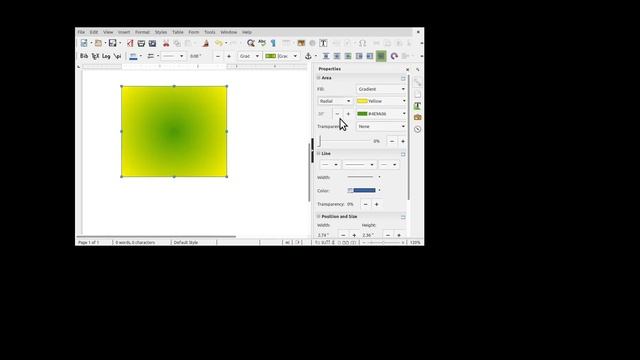Viewport: 640px width, 360px height.
Task: Open Find and Replace magnifier icon
Action: coord(251,43)
